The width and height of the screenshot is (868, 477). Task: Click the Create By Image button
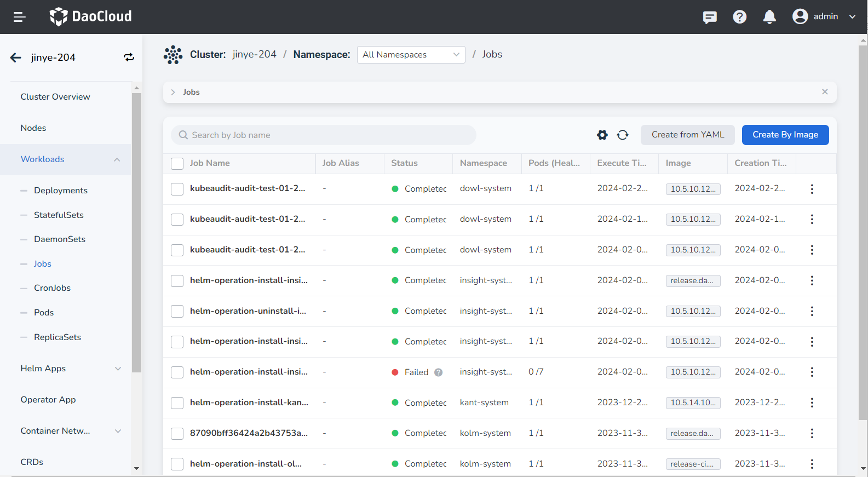(785, 135)
